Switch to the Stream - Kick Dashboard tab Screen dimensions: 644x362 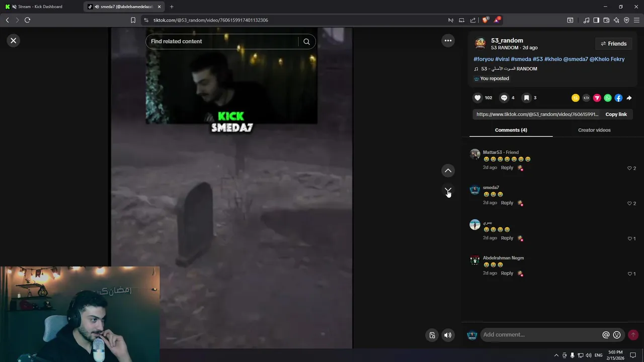coord(40,7)
